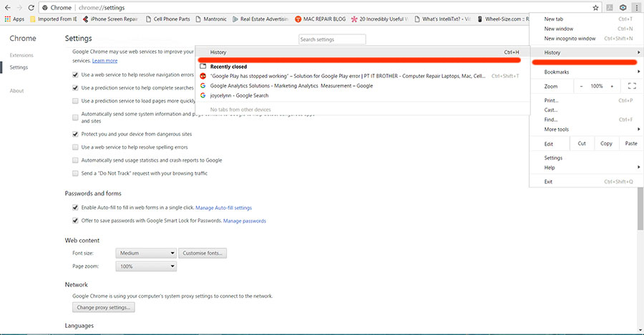Choose Cast from the menu
The width and height of the screenshot is (644, 335).
587,110
